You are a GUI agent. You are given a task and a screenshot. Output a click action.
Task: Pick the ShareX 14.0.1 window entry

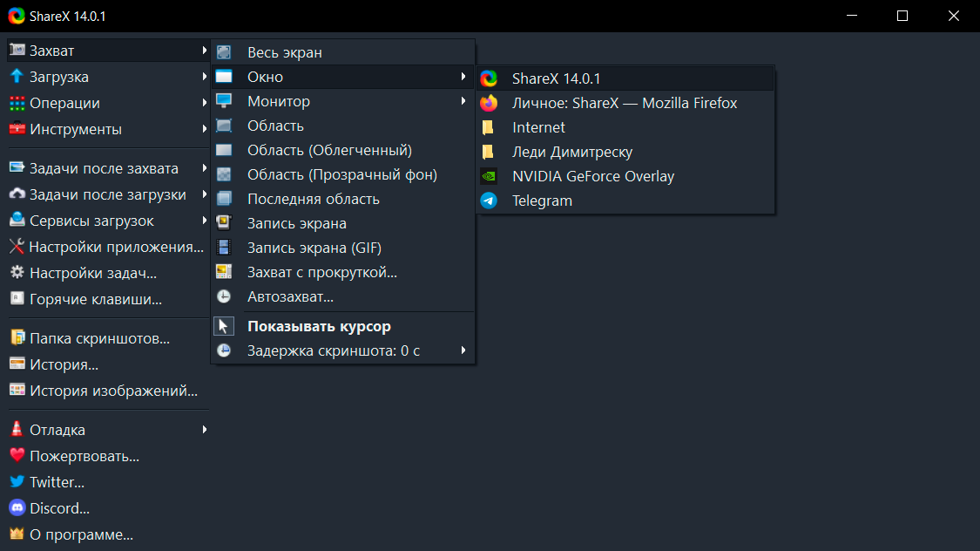[625, 78]
